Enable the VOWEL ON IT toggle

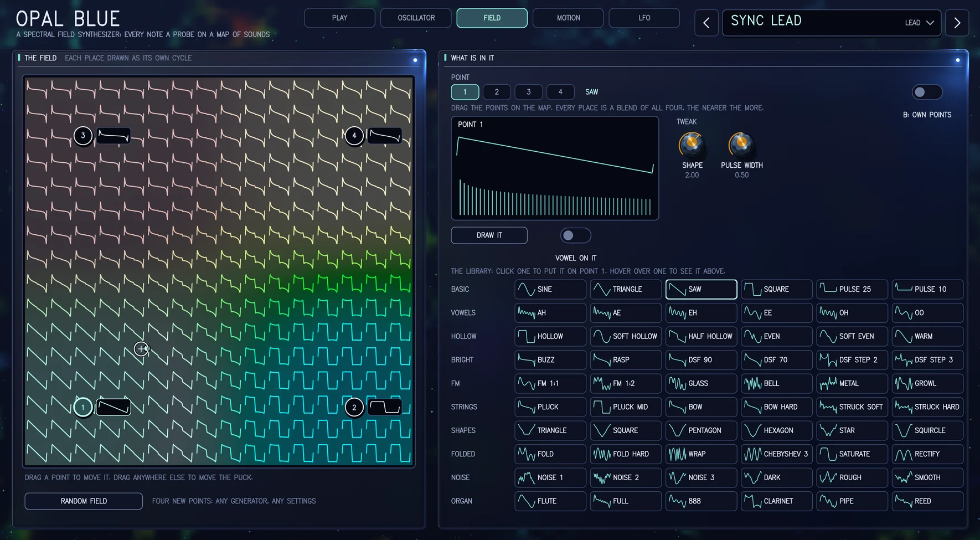pyautogui.click(x=575, y=235)
